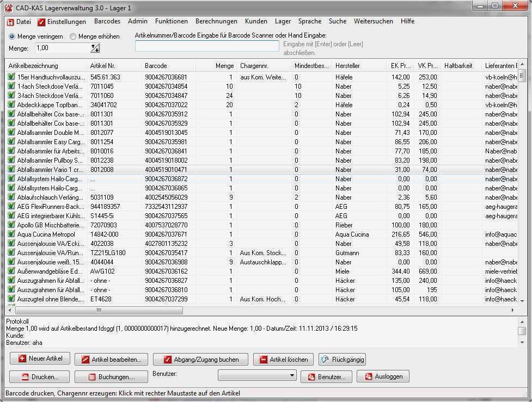Click the green icon beside 3-fach Steckdose row
The image size is (532, 402).
(x=11, y=95)
